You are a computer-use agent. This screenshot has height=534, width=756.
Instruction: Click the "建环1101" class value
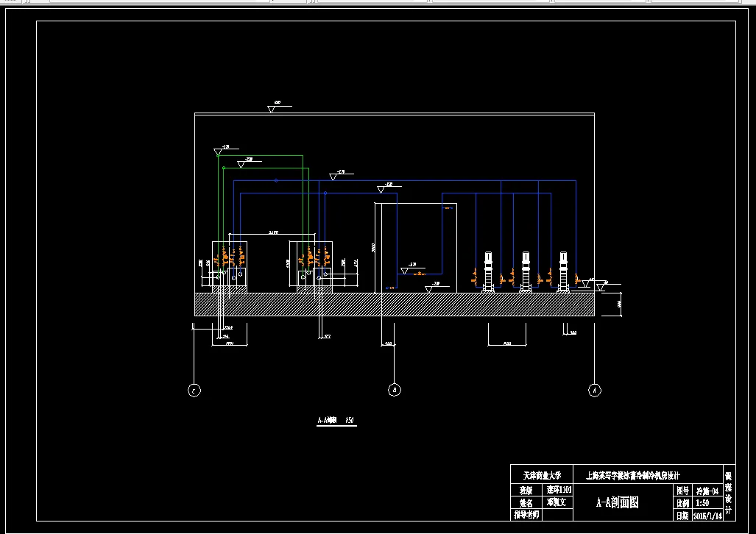(x=559, y=490)
